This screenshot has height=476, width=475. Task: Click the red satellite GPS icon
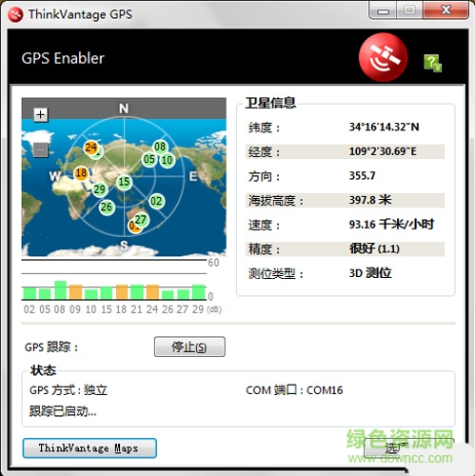(x=383, y=57)
